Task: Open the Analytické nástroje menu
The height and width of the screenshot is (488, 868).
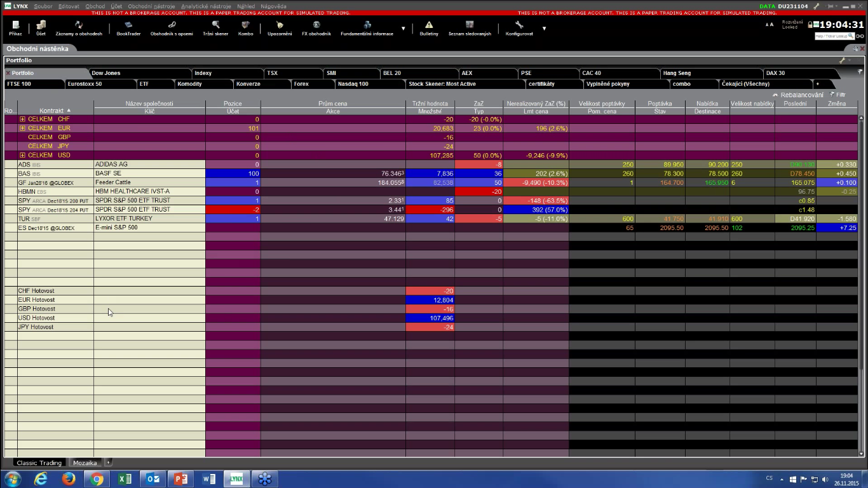Action: [207, 6]
